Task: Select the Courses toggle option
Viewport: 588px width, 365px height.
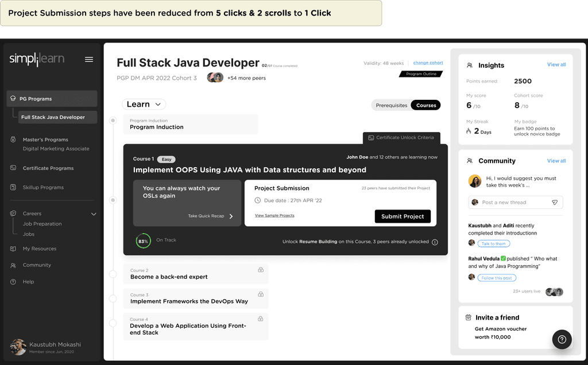Action: (x=426, y=105)
